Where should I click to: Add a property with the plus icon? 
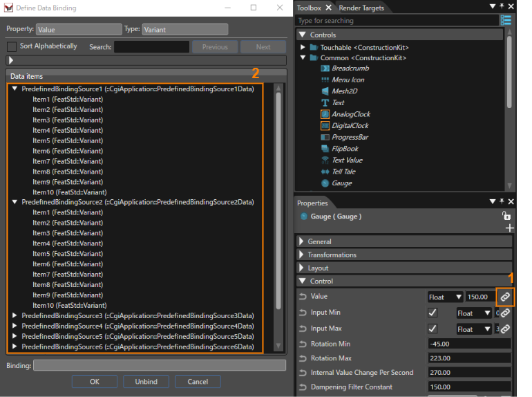click(509, 228)
